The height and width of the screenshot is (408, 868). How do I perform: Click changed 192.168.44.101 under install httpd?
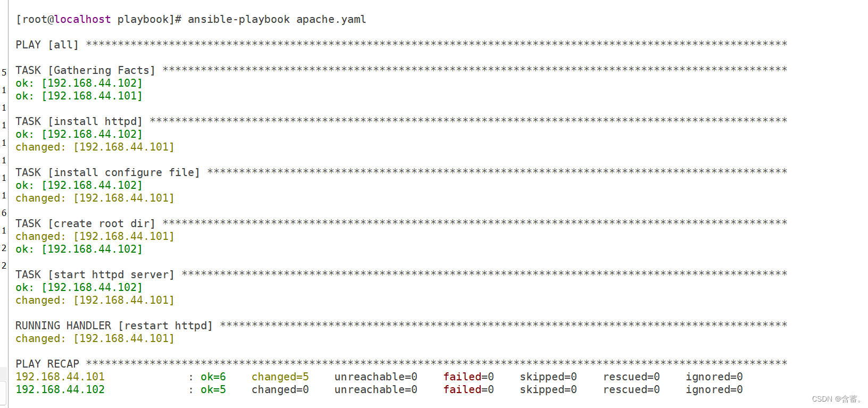coord(95,147)
